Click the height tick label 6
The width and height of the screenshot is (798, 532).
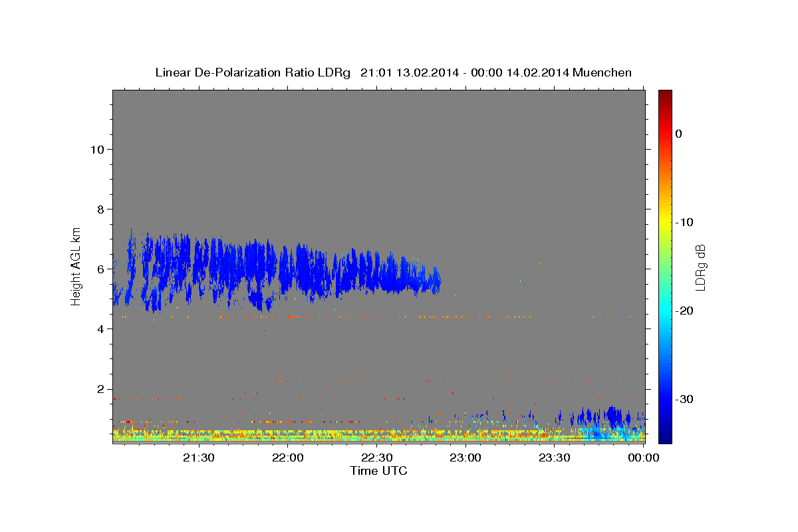pyautogui.click(x=100, y=269)
